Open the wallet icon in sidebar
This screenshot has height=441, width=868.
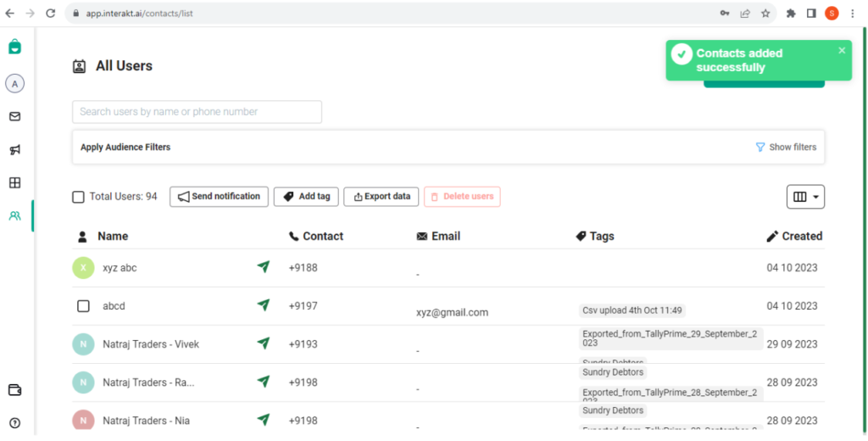coord(14,390)
